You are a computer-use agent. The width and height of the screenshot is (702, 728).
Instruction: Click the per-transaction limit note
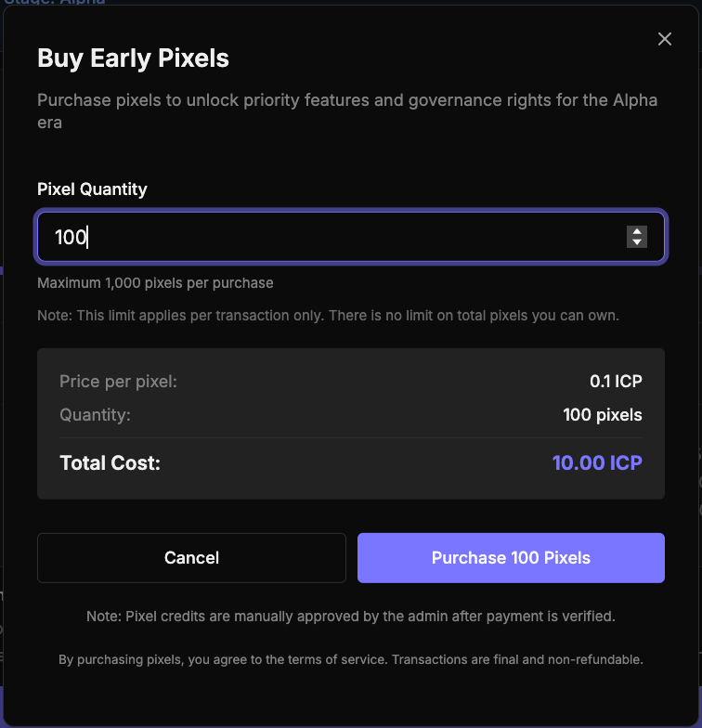coord(328,316)
